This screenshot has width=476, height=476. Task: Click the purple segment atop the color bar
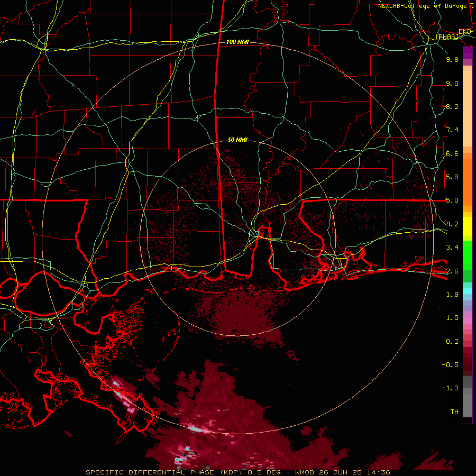(467, 53)
